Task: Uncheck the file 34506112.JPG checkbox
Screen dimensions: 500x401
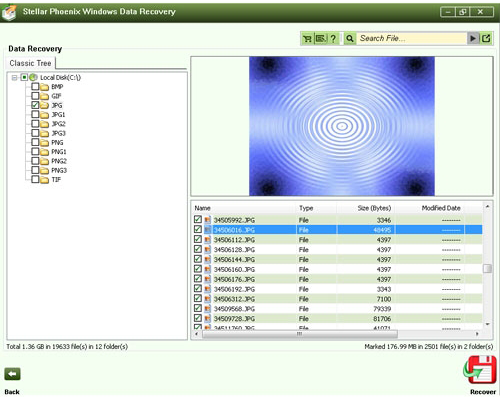Action: click(198, 239)
